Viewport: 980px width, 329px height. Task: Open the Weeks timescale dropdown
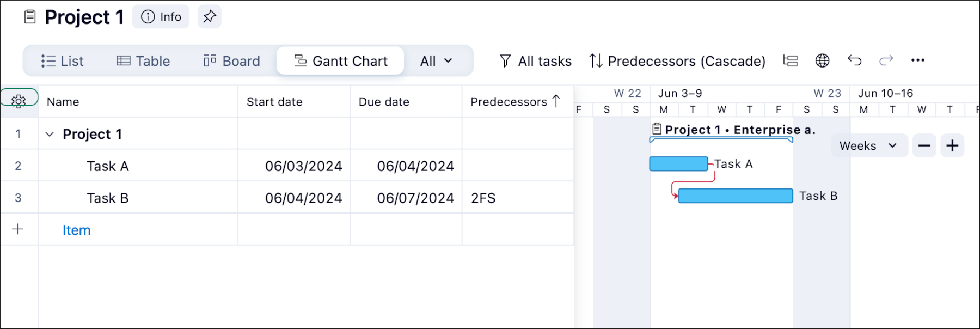pyautogui.click(x=869, y=145)
